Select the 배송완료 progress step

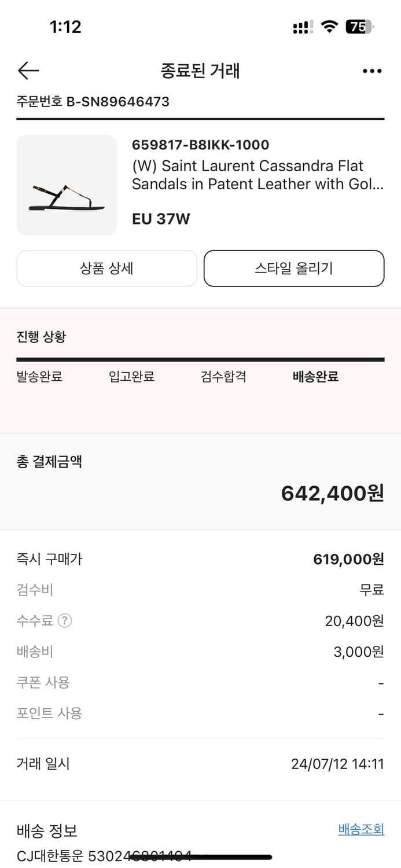point(315,377)
